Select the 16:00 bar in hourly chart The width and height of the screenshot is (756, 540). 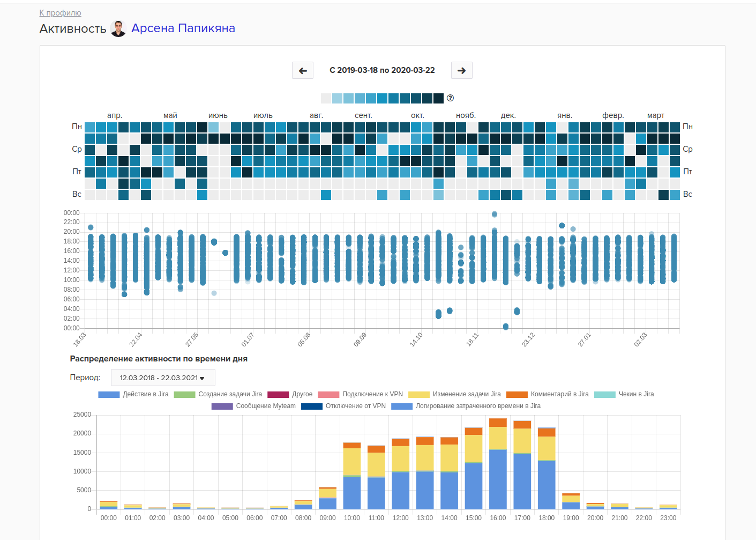click(x=498, y=464)
